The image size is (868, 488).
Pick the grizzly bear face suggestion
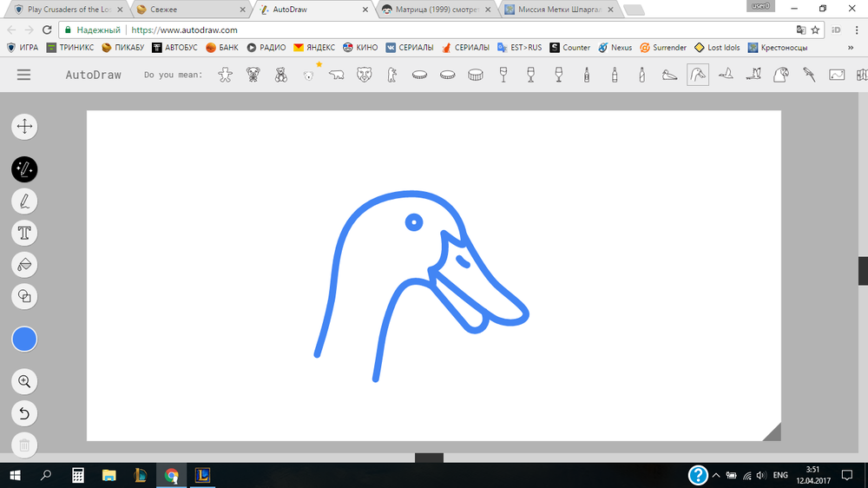coord(365,75)
